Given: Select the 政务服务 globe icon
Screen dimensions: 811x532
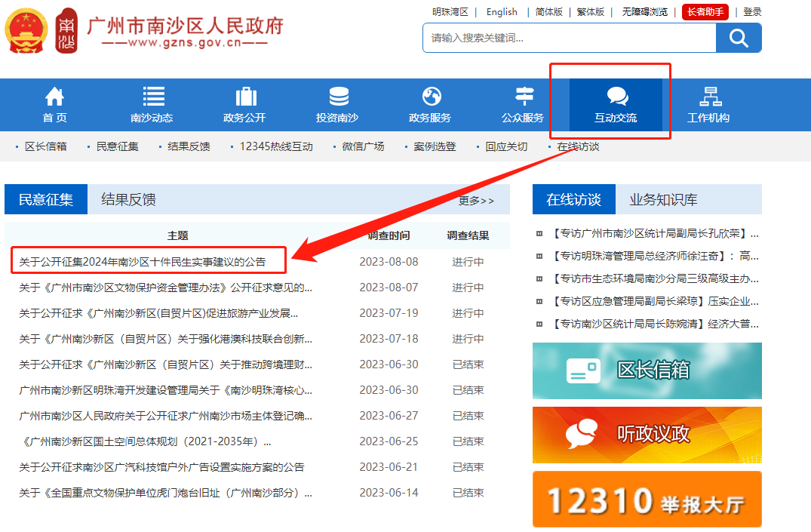Looking at the screenshot, I should coord(432,97).
